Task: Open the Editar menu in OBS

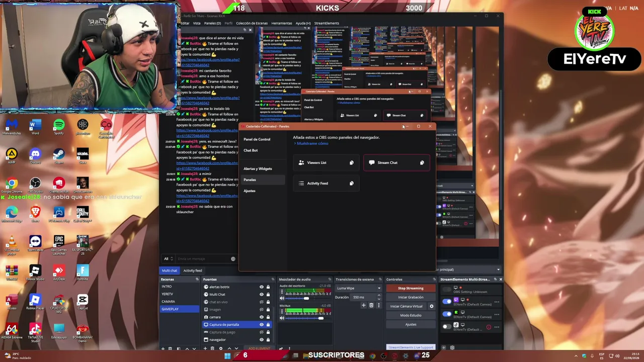Action: (x=185, y=23)
